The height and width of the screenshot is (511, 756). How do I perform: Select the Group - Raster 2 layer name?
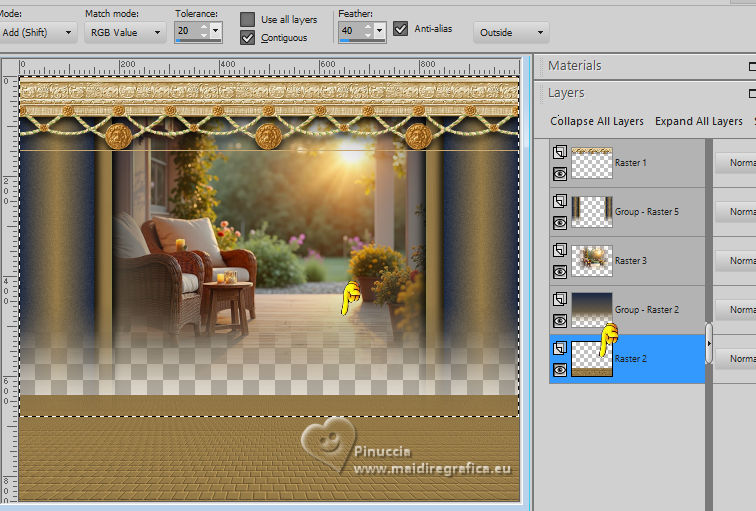coord(647,310)
